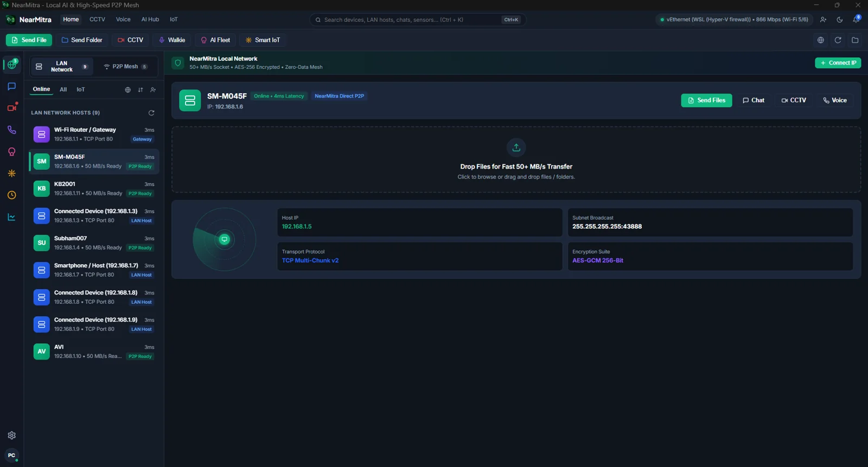Image resolution: width=868 pixels, height=467 pixels.
Task: Select the Wi-Fi Router / Gateway host
Action: point(94,135)
